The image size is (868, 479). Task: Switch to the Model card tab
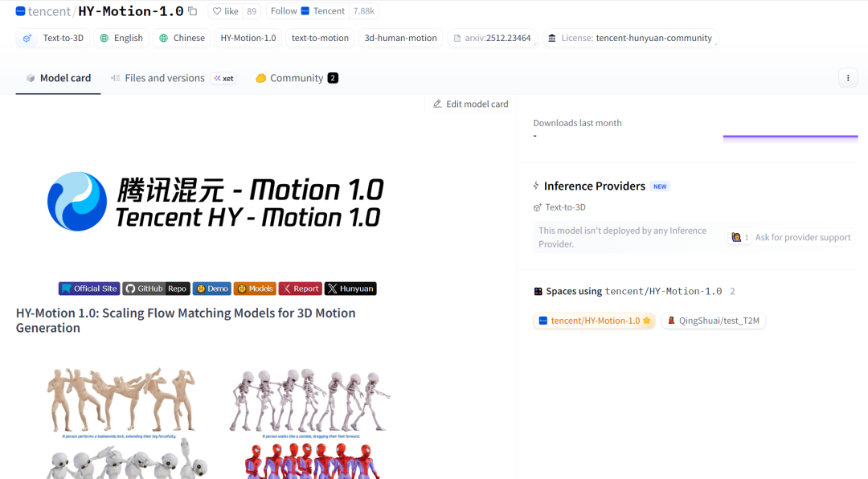[x=58, y=78]
